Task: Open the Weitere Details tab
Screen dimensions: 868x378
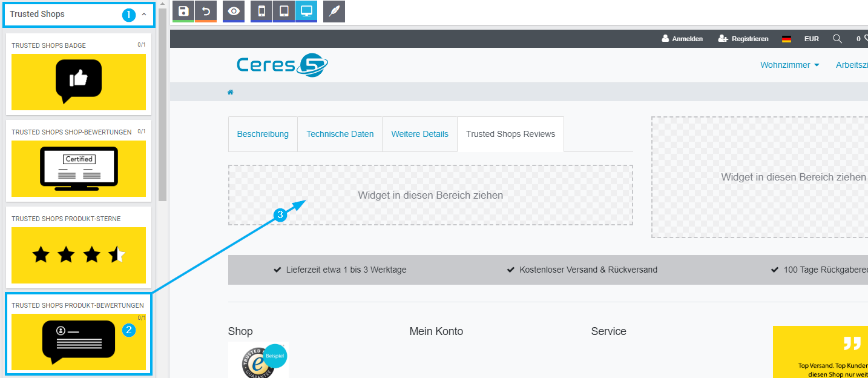Action: [x=420, y=134]
